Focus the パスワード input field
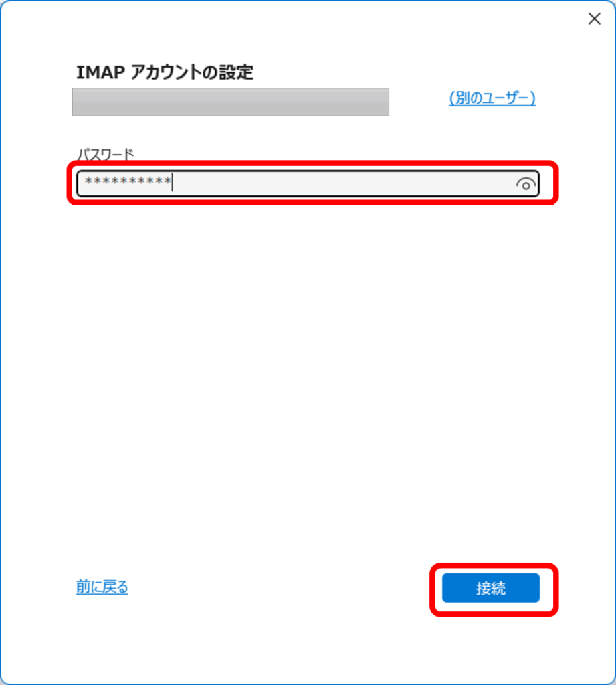 tap(308, 183)
